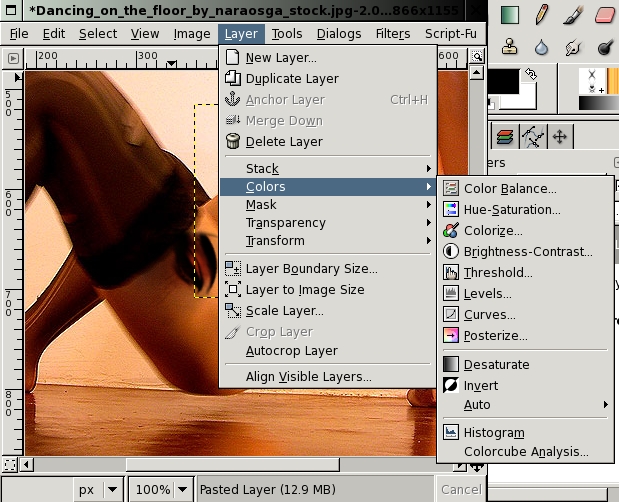The width and height of the screenshot is (619, 502).
Task: Expand the Transparency submenu
Action: pos(328,223)
